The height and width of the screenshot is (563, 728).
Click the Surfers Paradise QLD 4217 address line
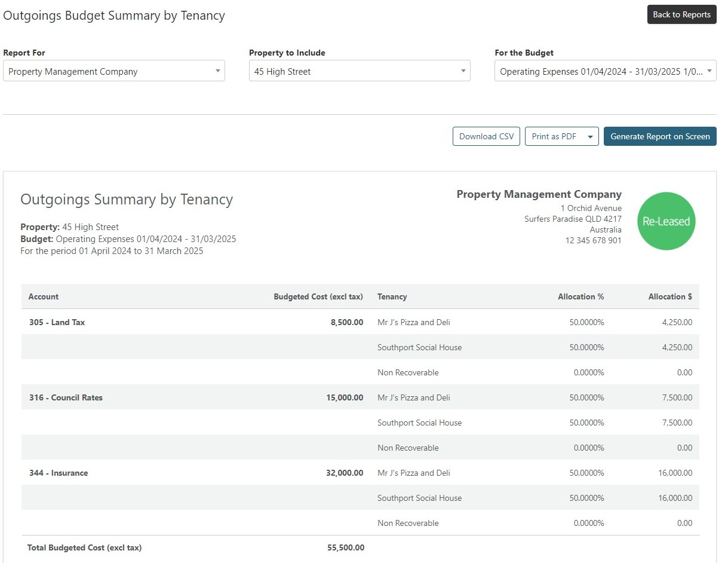pos(573,219)
